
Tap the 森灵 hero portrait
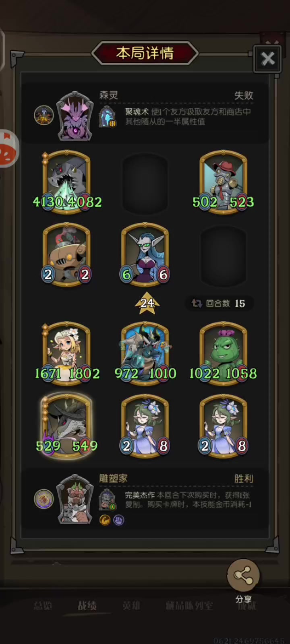pos(75,116)
